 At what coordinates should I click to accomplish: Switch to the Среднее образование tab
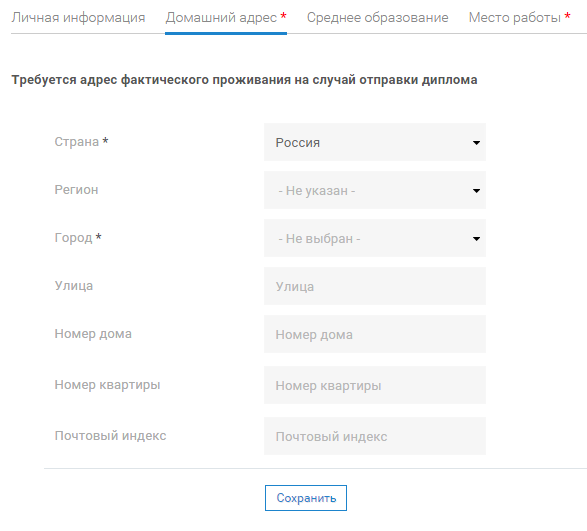(x=377, y=18)
